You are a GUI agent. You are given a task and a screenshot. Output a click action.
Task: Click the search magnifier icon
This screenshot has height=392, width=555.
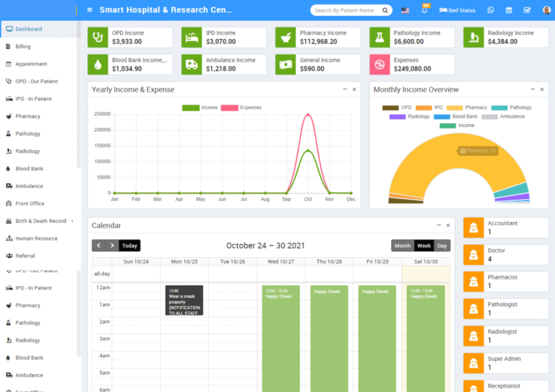click(x=385, y=10)
